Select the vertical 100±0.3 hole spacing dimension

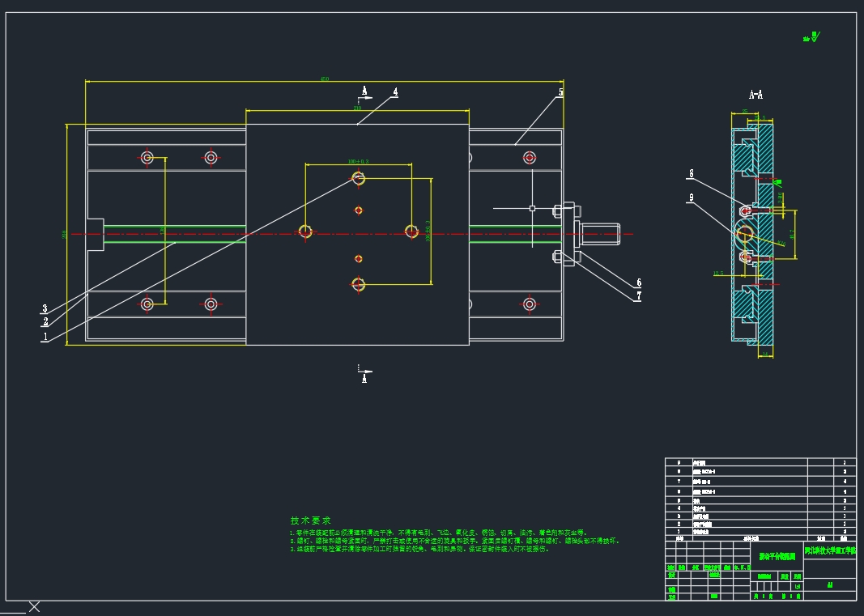[x=428, y=232]
